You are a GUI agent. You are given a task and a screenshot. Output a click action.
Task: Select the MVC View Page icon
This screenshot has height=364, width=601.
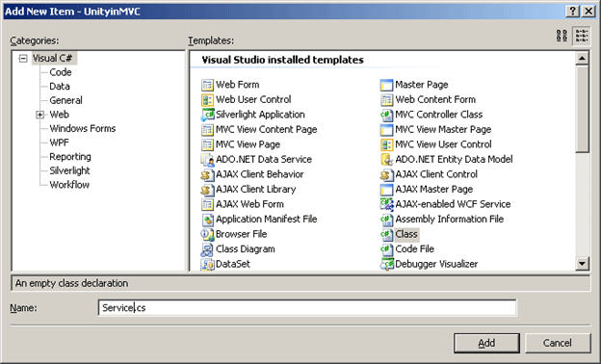[x=207, y=144]
